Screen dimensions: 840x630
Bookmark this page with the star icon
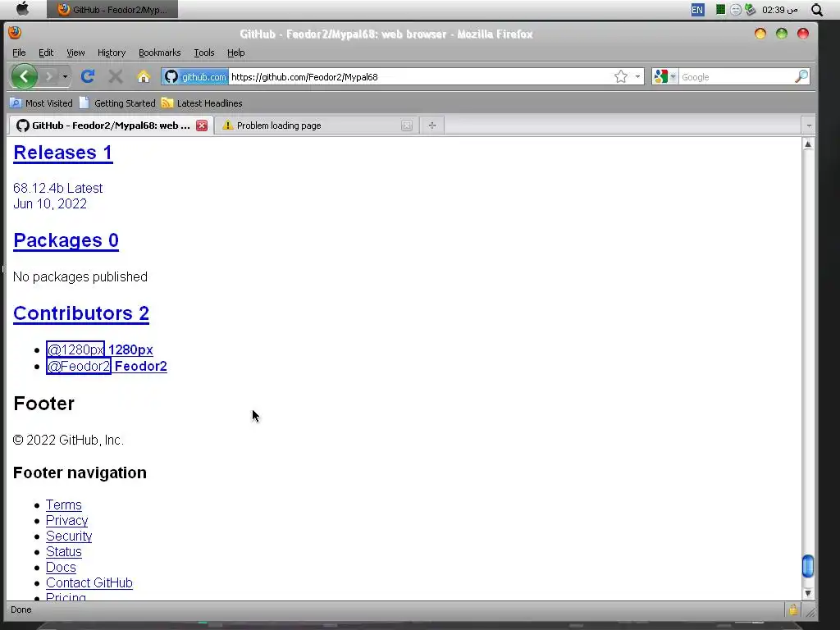point(621,76)
